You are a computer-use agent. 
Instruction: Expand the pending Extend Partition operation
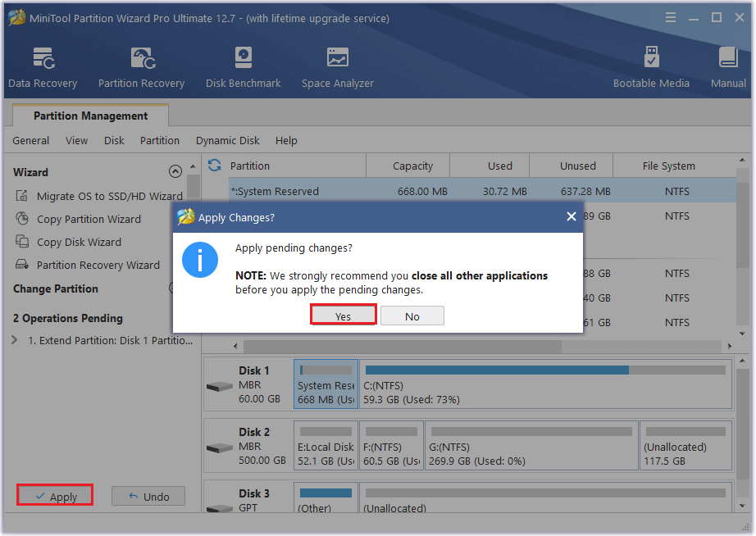click(15, 340)
